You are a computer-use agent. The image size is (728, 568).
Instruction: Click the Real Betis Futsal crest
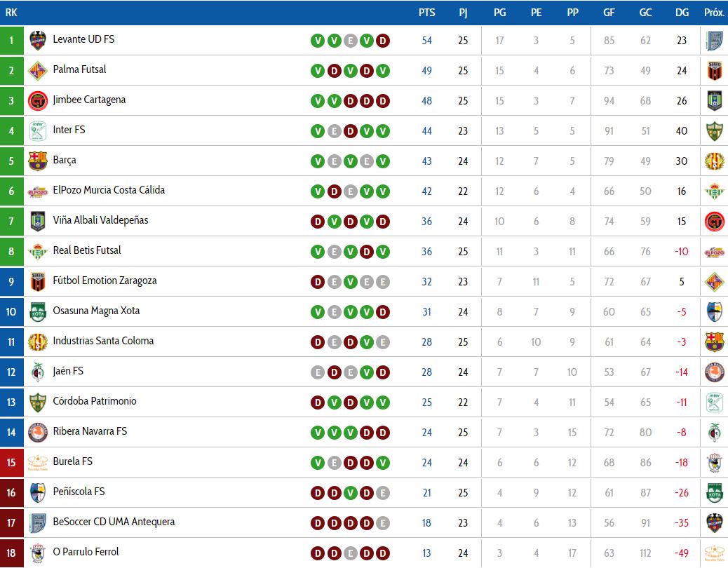tap(38, 252)
